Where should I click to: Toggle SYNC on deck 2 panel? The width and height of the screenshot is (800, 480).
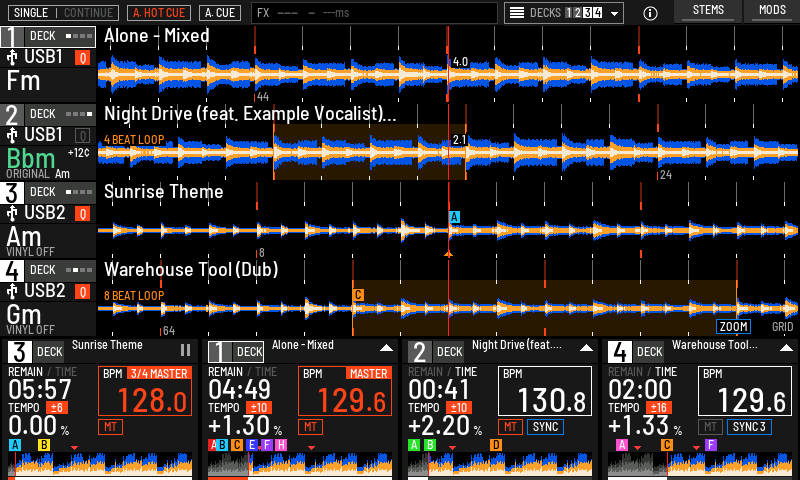click(545, 427)
